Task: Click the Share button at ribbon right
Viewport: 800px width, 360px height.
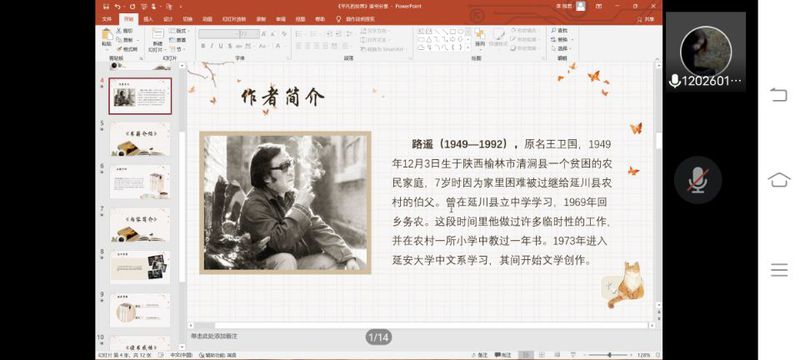Action: 646,19
